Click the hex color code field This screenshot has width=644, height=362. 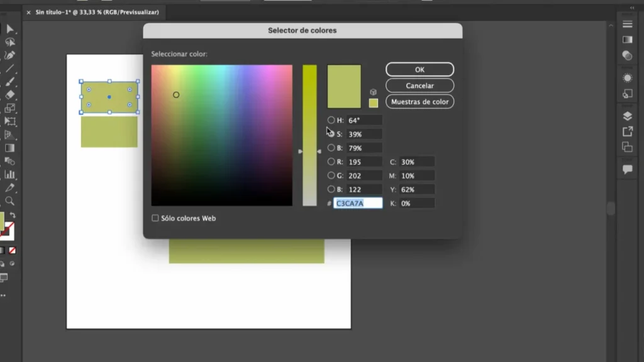(x=358, y=203)
